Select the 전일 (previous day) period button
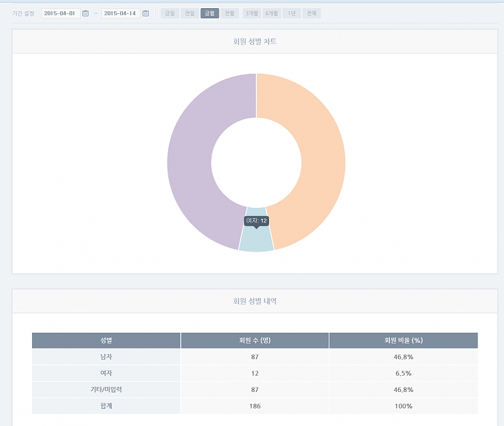504x426 pixels. tap(189, 13)
